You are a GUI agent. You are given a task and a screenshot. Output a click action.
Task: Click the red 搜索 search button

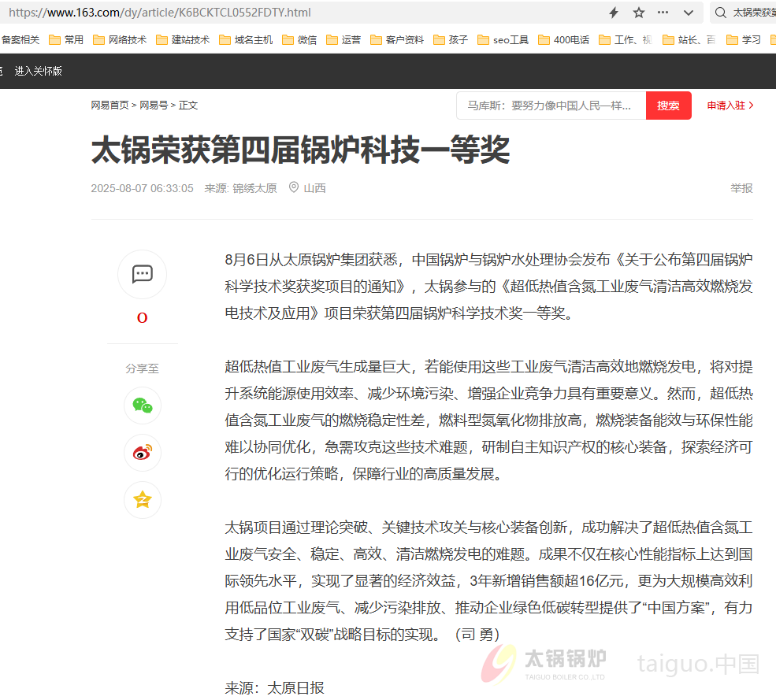pos(668,105)
